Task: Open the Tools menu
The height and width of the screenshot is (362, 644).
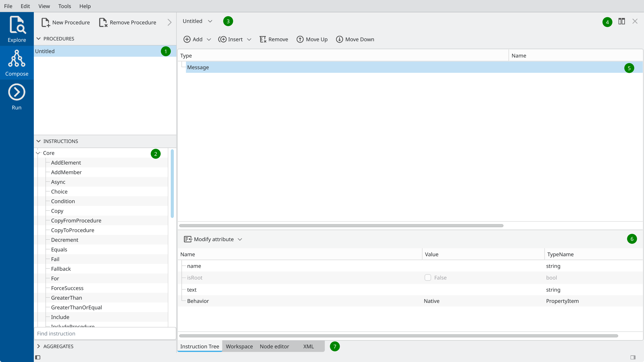Action: pos(64,6)
